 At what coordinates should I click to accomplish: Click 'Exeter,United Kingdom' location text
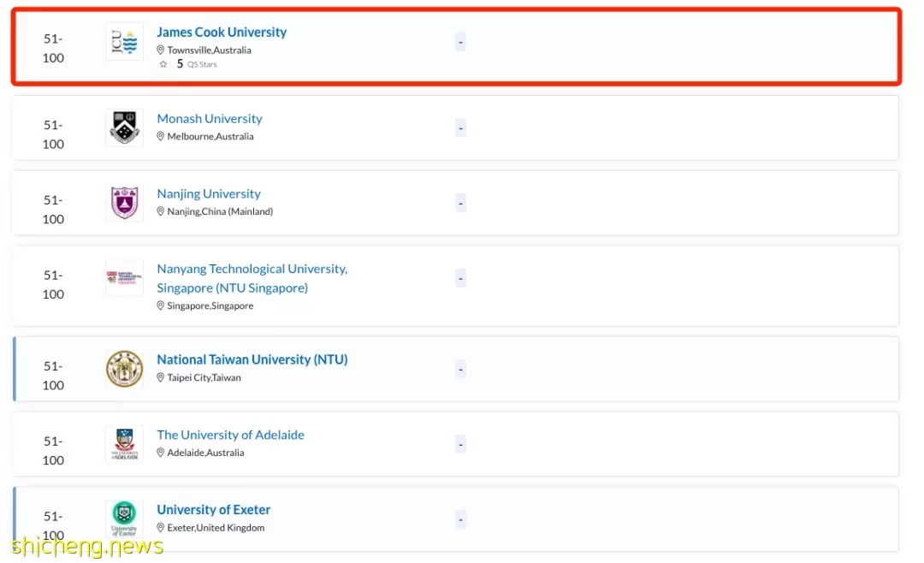[216, 528]
